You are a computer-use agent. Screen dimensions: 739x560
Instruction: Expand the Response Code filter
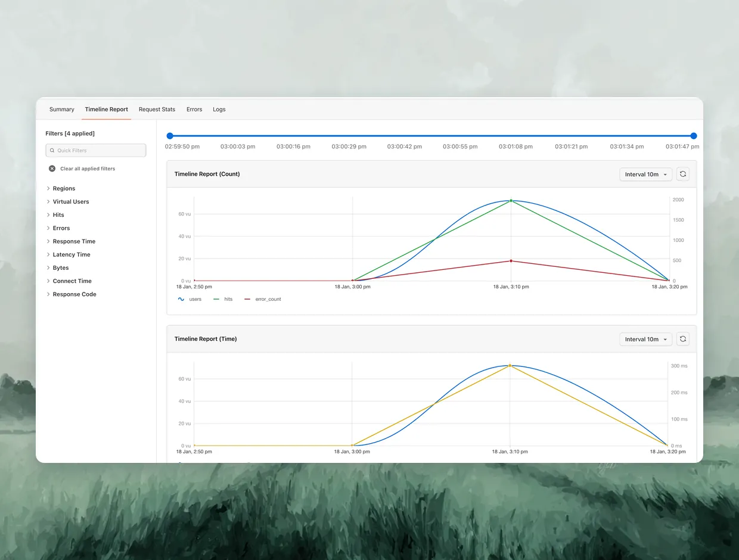(72, 294)
